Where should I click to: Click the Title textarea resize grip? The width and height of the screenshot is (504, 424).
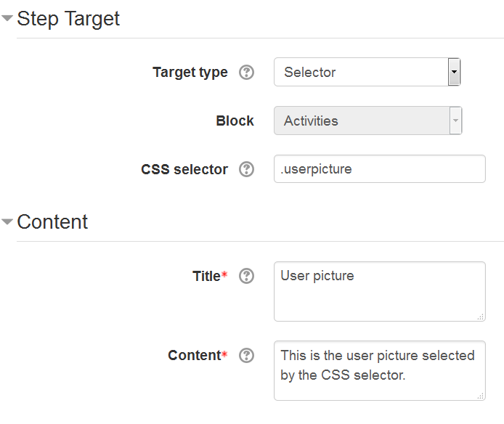pyautogui.click(x=481, y=317)
